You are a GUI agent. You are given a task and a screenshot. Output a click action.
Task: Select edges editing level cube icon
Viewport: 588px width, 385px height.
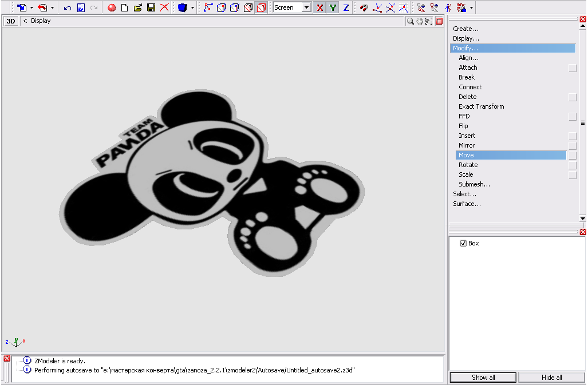click(x=222, y=7)
